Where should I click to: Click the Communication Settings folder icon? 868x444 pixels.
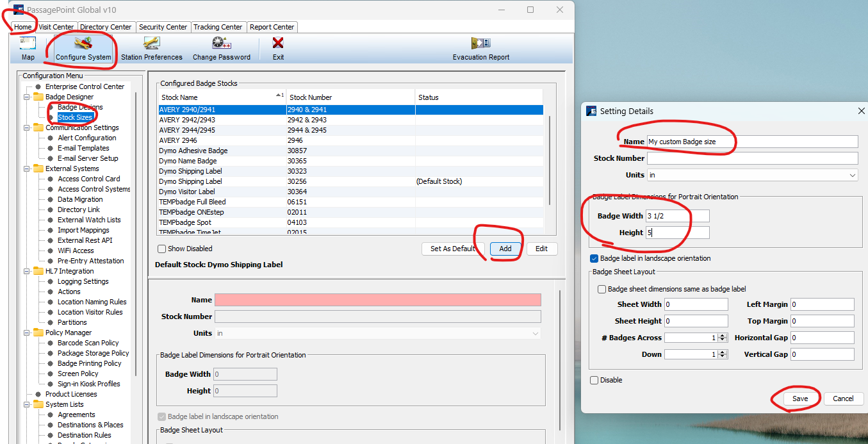(x=38, y=127)
